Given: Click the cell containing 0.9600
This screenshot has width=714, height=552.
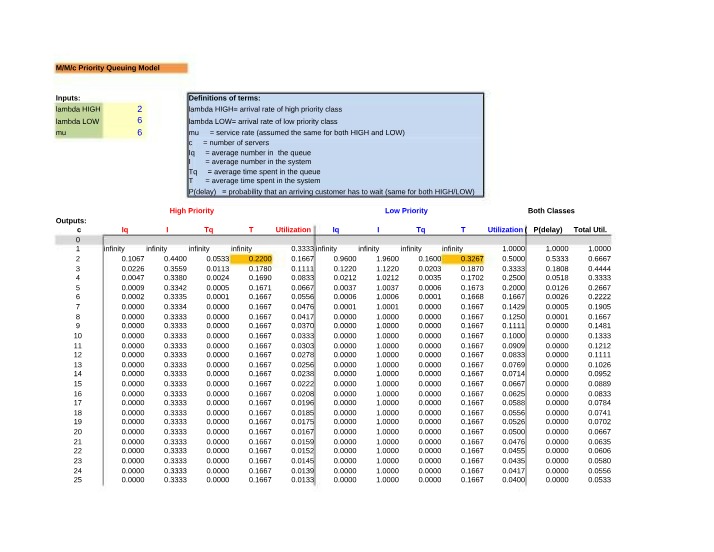Looking at the screenshot, I should click(345, 259).
